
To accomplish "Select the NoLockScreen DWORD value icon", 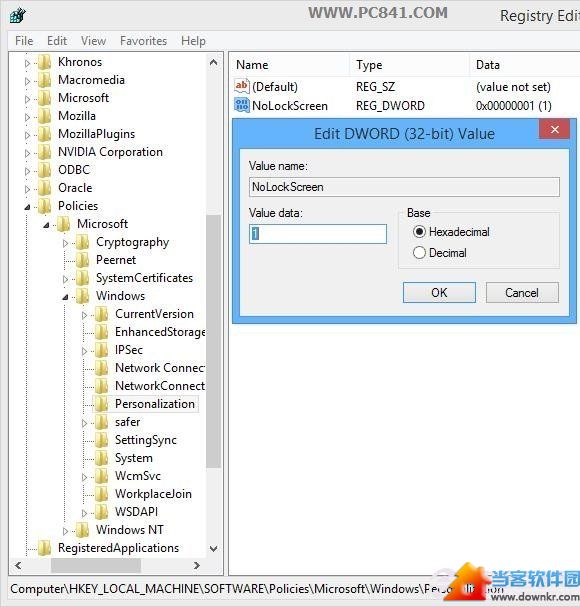I will point(242,105).
